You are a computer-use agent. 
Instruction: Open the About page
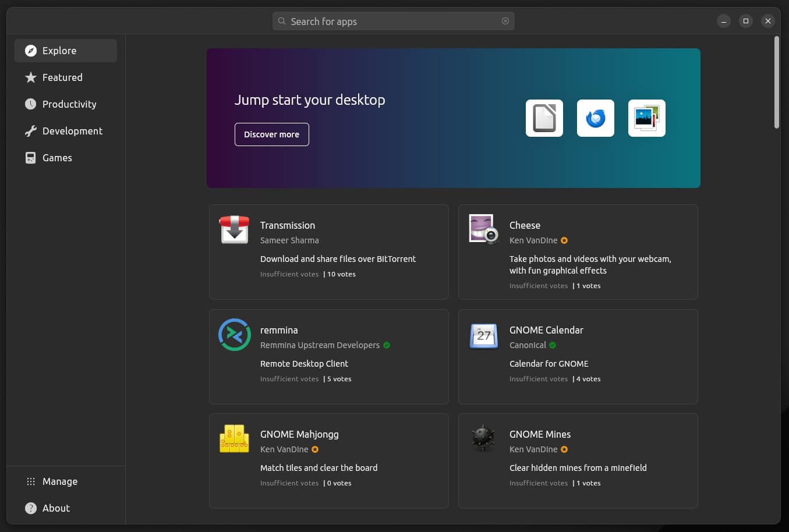pyautogui.click(x=55, y=508)
